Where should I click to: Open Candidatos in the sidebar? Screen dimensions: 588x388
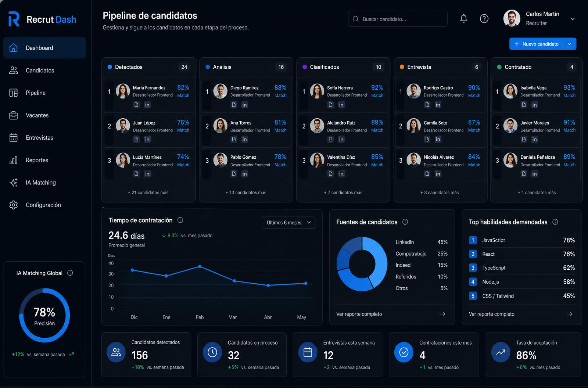(45, 70)
